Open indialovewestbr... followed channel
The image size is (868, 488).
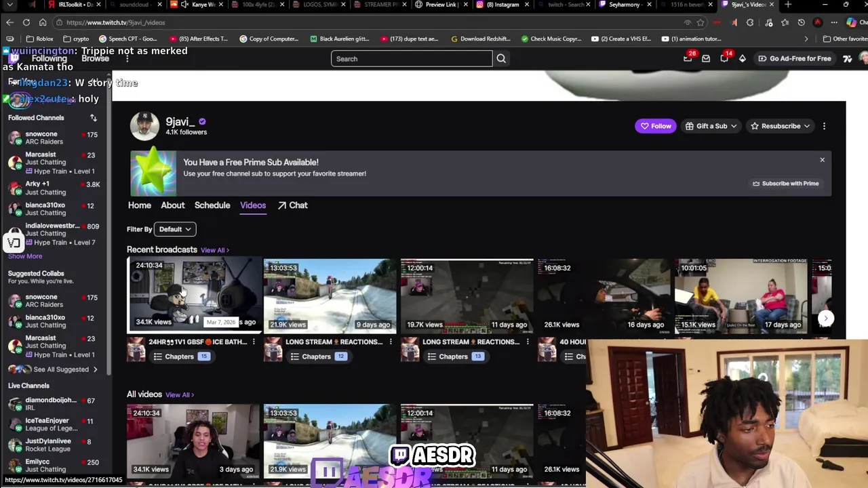(x=54, y=234)
